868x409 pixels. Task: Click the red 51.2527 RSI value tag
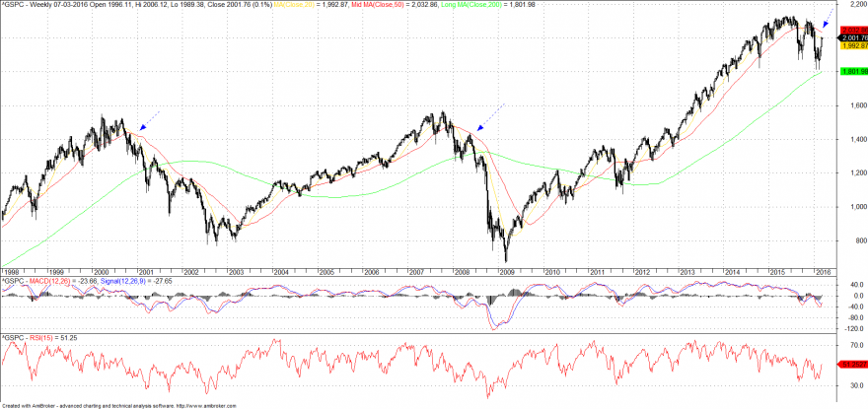854,365
